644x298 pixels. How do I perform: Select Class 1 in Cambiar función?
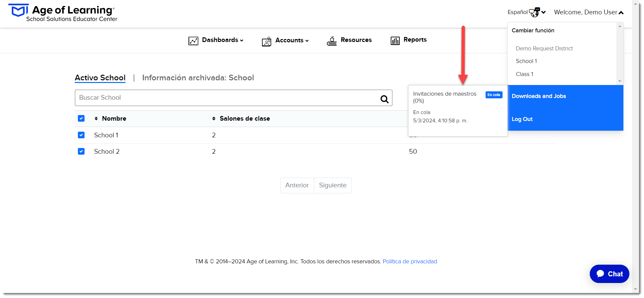pos(525,74)
